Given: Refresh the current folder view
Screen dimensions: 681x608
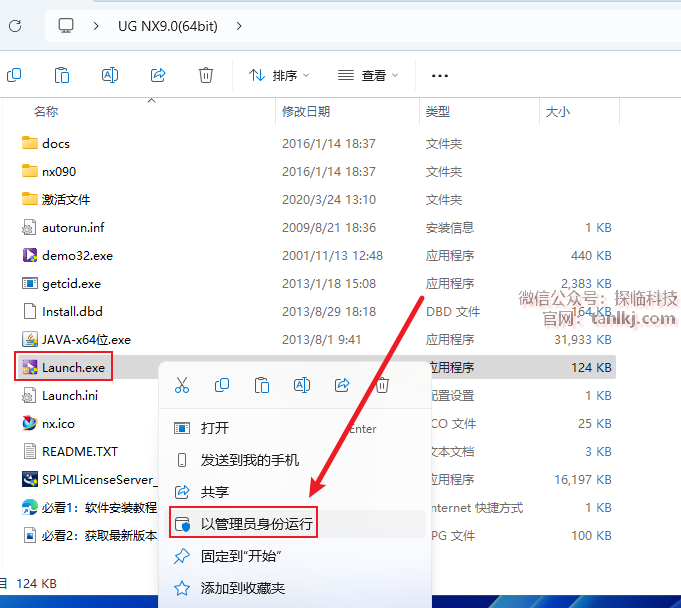Looking at the screenshot, I should click(x=14, y=25).
